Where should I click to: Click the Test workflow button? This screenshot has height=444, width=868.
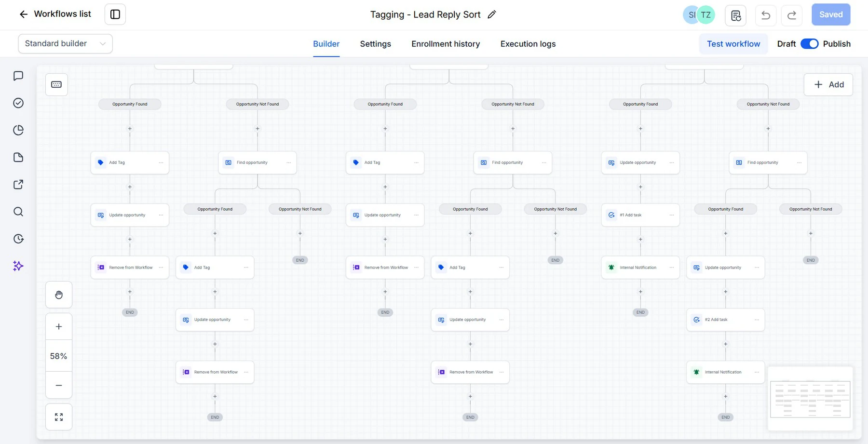pyautogui.click(x=733, y=44)
